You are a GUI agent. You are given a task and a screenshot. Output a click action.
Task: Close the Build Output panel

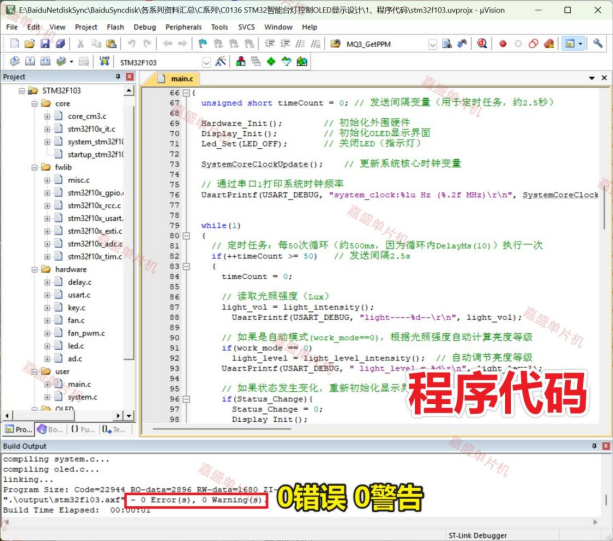pyautogui.click(x=606, y=446)
